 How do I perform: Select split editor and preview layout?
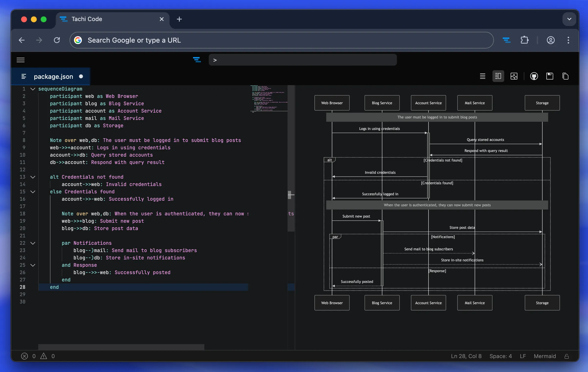coord(498,76)
